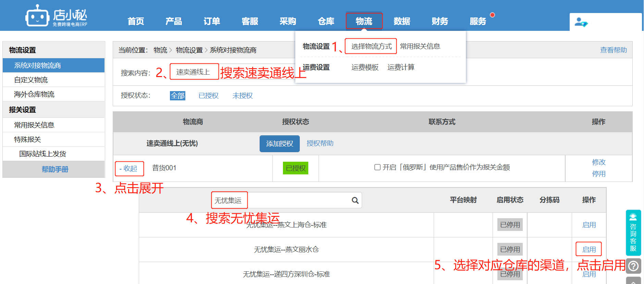The width and height of the screenshot is (644, 284).
Task: Click 启用 for 燕文上海仓-标准
Action: (589, 225)
